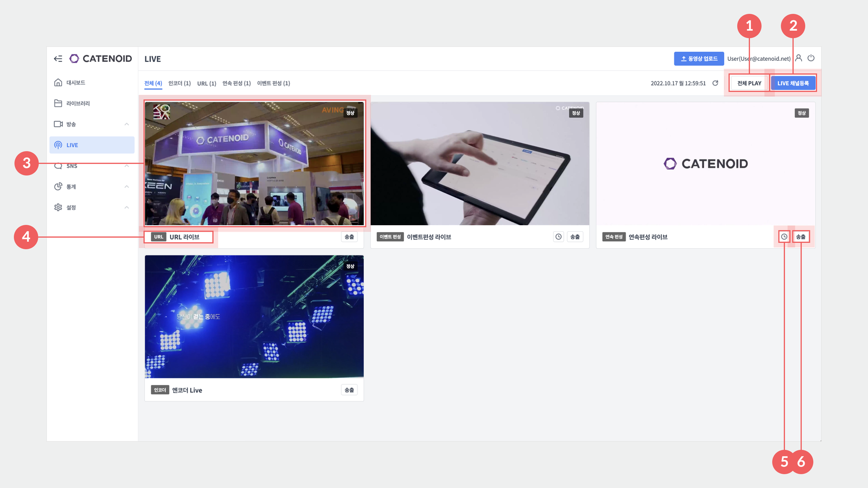The image size is (868, 488).
Task: Open 라이브러리 in the sidebar
Action: coord(78,104)
